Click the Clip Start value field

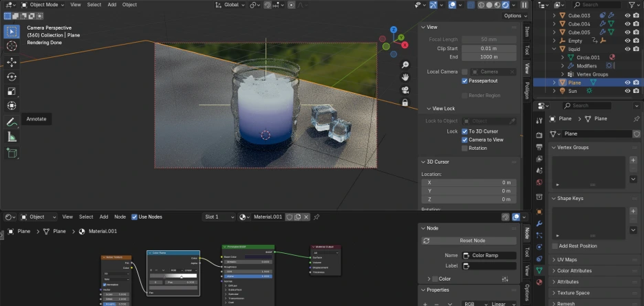[x=489, y=49]
